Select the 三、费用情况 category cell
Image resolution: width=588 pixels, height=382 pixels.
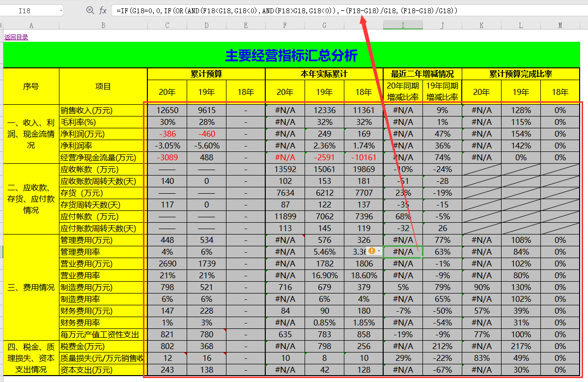[31, 288]
